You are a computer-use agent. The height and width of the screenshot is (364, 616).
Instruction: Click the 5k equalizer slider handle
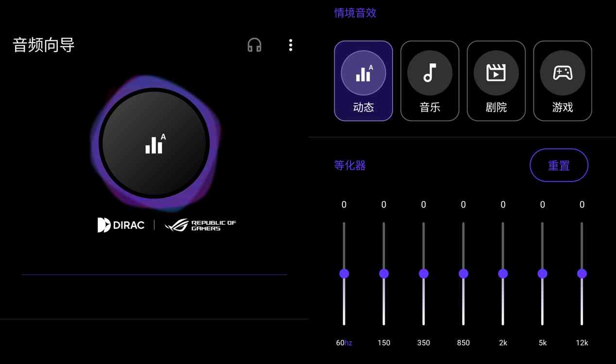[543, 274]
